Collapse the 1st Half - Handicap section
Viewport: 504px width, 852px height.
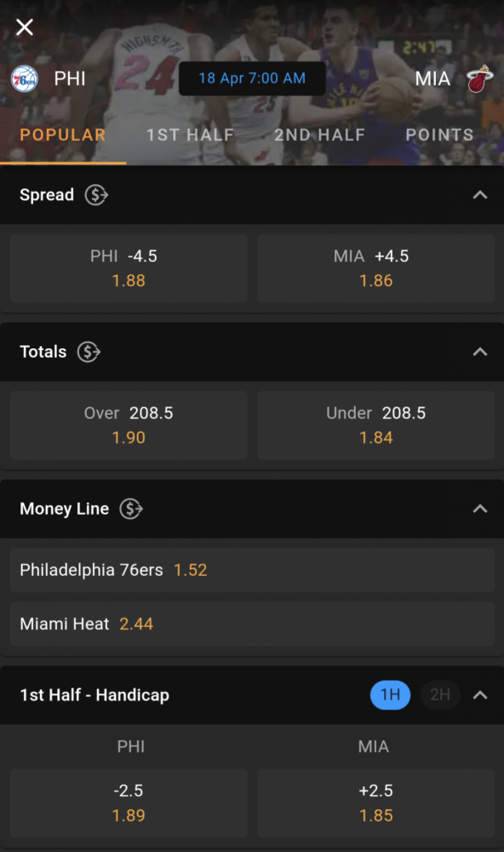[x=479, y=695]
